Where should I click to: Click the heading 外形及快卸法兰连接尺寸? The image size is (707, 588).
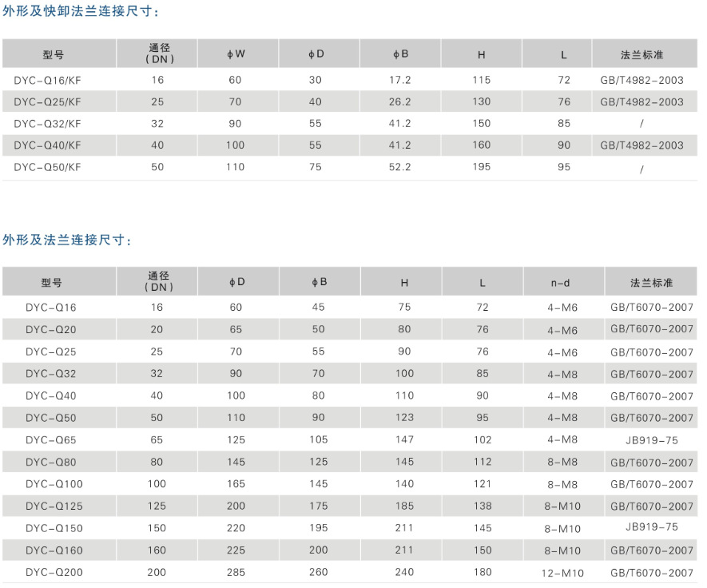click(81, 11)
